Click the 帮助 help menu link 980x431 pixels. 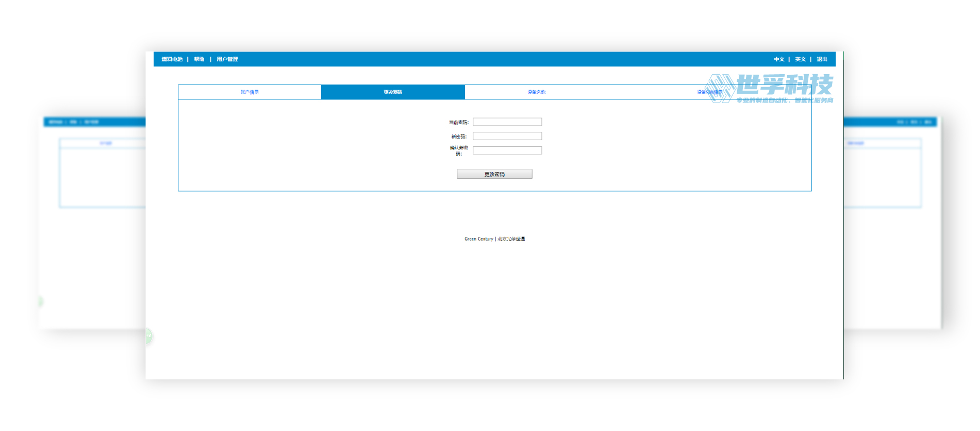[199, 59]
